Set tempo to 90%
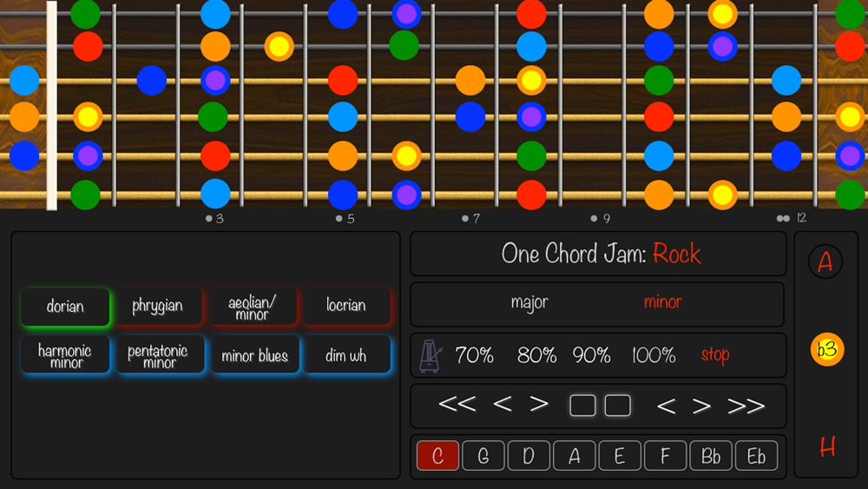Screen dimensions: 868x489 pyautogui.click(x=591, y=355)
